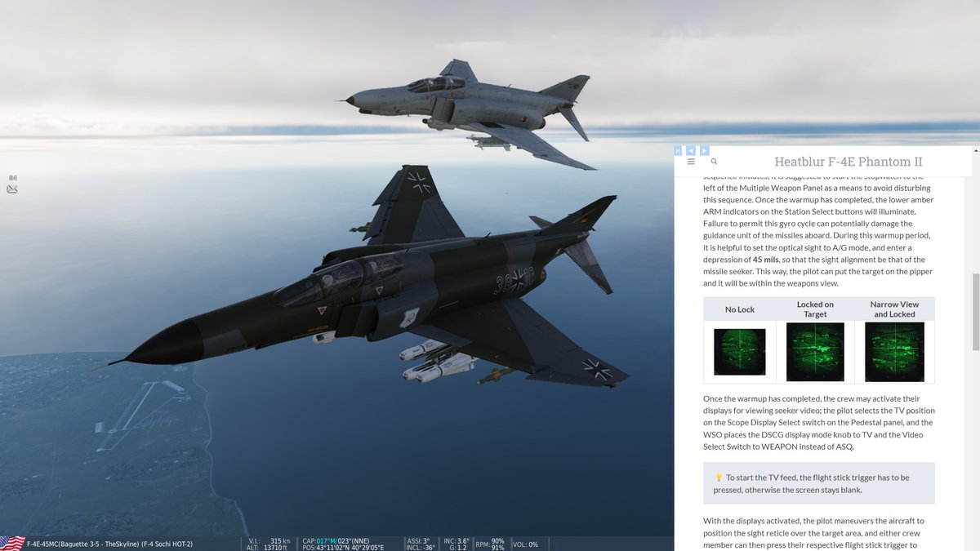Viewport: 980px width, 551px height.
Task: Click the crossed-out icon at left edge
Action: (x=12, y=189)
